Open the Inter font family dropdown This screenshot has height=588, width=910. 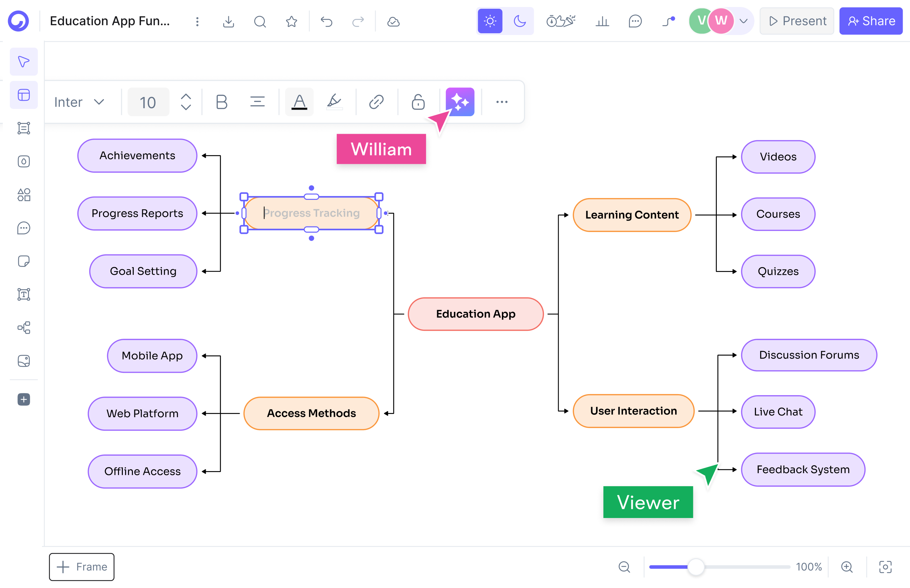click(79, 102)
